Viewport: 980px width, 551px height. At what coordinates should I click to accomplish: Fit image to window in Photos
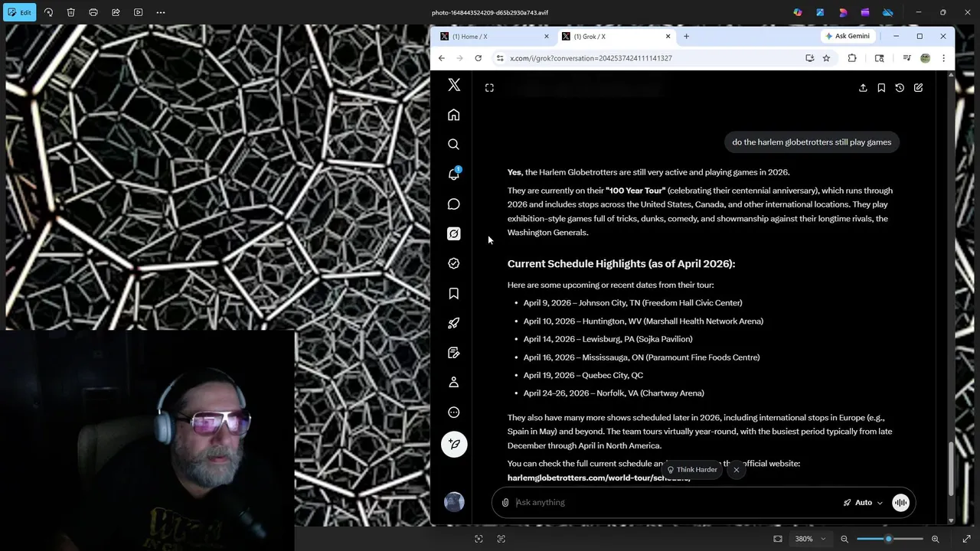pyautogui.click(x=778, y=539)
